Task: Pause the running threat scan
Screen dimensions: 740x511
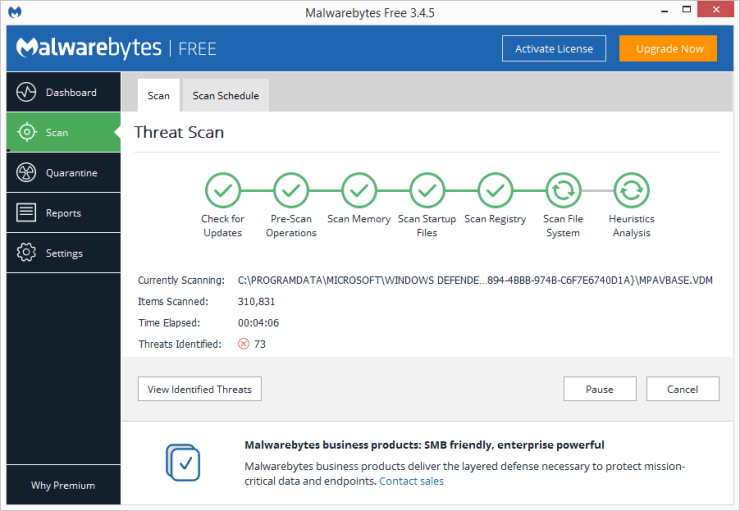Action: (x=599, y=389)
